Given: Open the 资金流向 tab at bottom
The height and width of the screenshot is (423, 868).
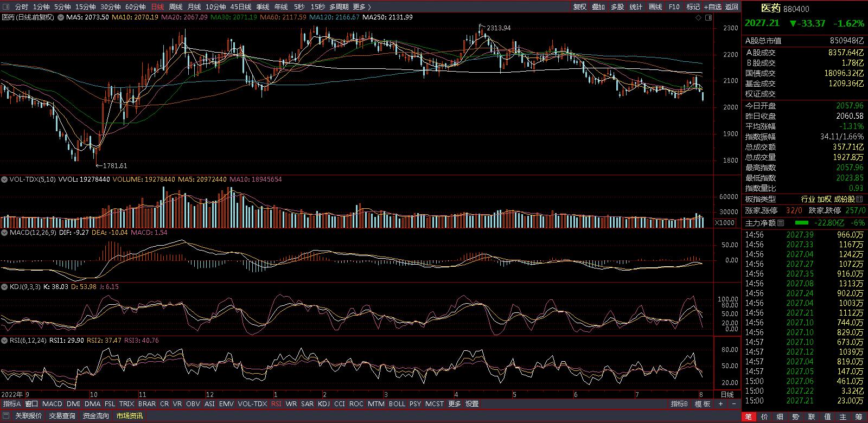Looking at the screenshot, I should tap(95, 416).
